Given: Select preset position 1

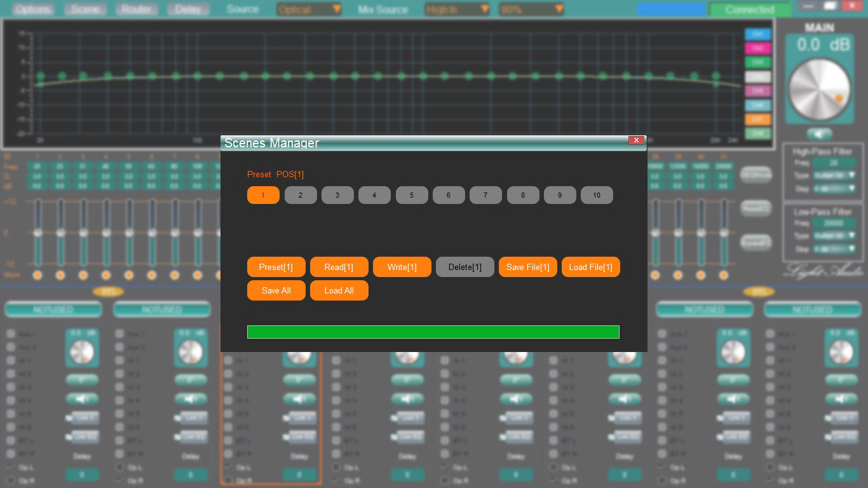Looking at the screenshot, I should click(x=263, y=195).
